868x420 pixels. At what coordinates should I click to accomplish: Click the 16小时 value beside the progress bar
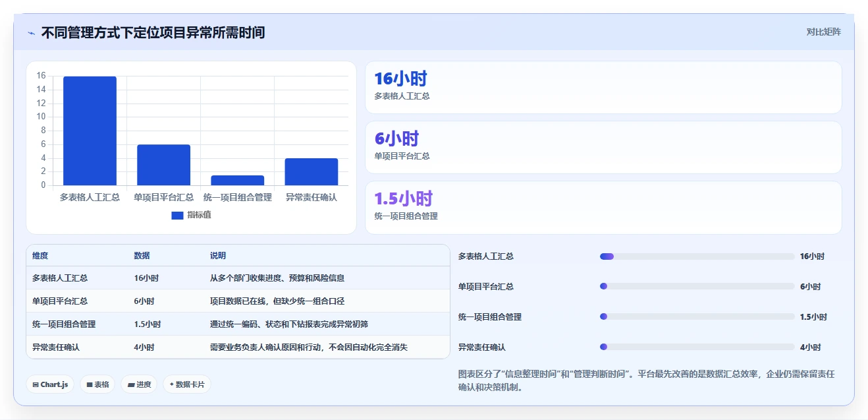coord(812,256)
